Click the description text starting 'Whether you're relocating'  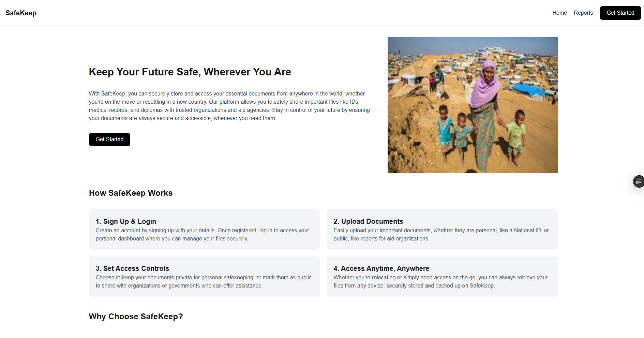tap(440, 282)
